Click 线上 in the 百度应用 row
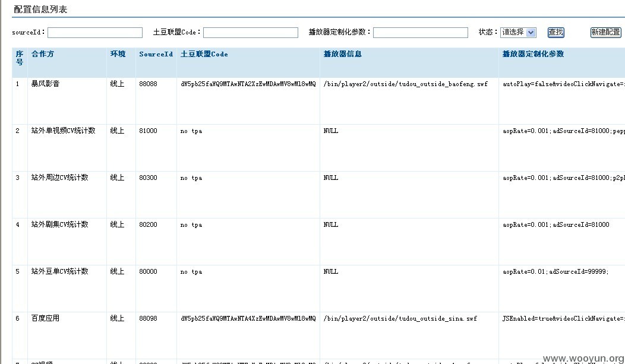This screenshot has height=364, width=625. 117,319
